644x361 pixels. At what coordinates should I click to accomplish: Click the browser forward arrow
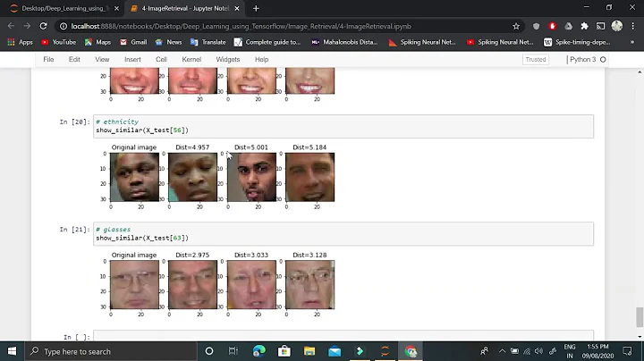point(27,26)
